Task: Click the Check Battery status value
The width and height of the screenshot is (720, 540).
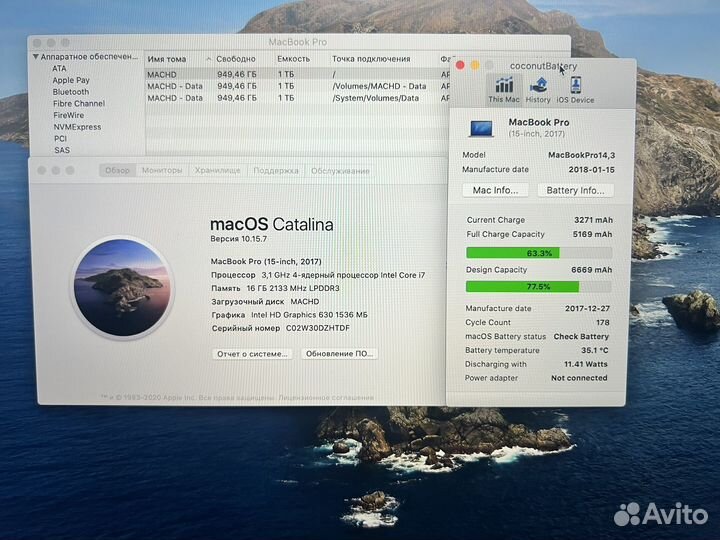Action: [x=581, y=337]
